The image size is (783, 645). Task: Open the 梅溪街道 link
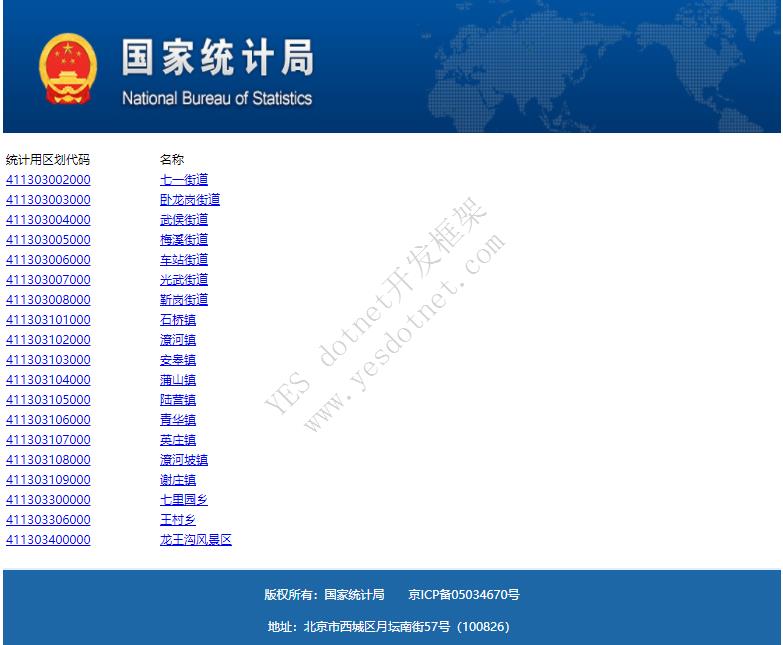(184, 240)
